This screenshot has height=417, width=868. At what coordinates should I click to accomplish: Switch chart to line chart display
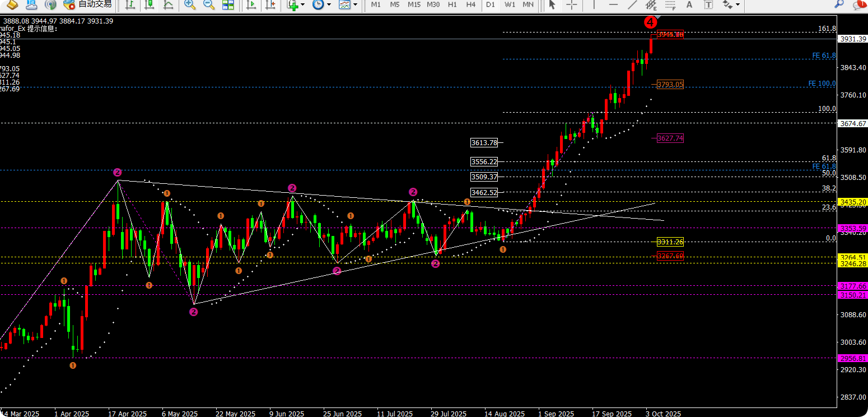(168, 4)
